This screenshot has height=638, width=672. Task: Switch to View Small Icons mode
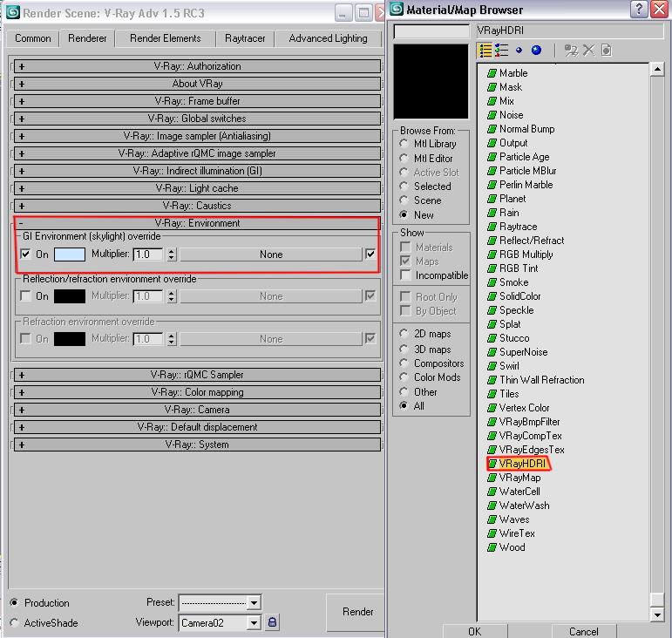pyautogui.click(x=519, y=51)
